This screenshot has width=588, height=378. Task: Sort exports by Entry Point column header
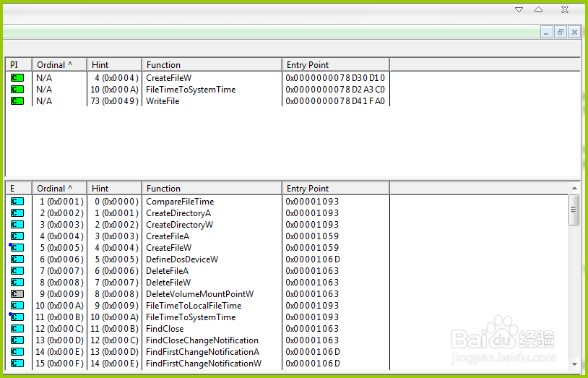[x=336, y=189]
